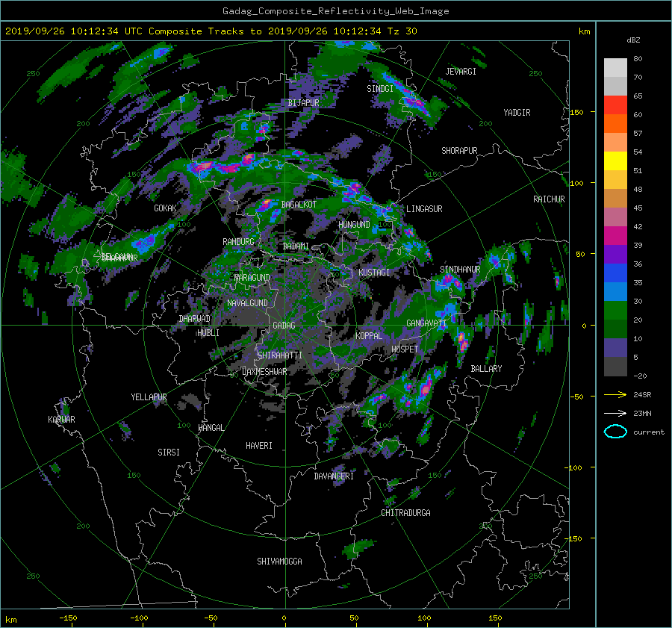Click the KUSTAGI city label
This screenshot has height=628, width=672.
pyautogui.click(x=374, y=273)
